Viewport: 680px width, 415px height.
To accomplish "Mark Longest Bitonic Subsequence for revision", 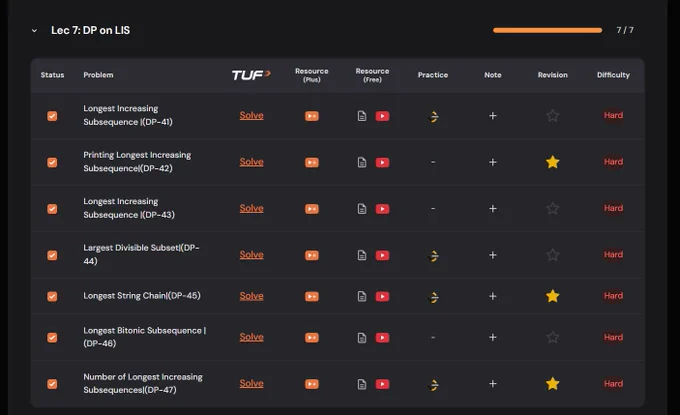I will pos(552,337).
